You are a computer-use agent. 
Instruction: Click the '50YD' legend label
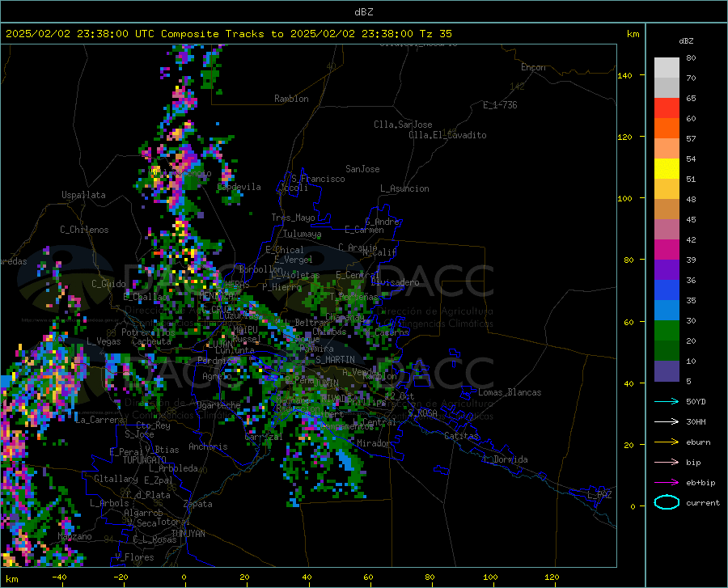(x=696, y=401)
